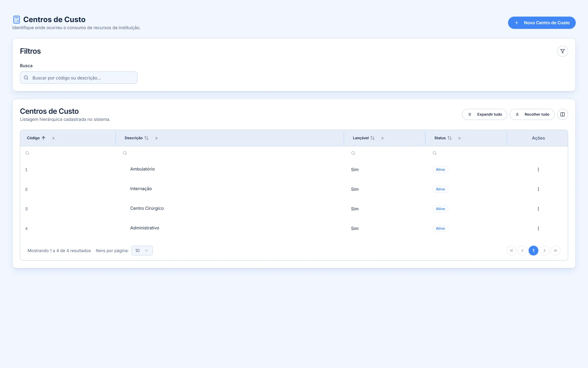The image size is (588, 368).
Task: Click the Internação description cell
Action: click(141, 189)
